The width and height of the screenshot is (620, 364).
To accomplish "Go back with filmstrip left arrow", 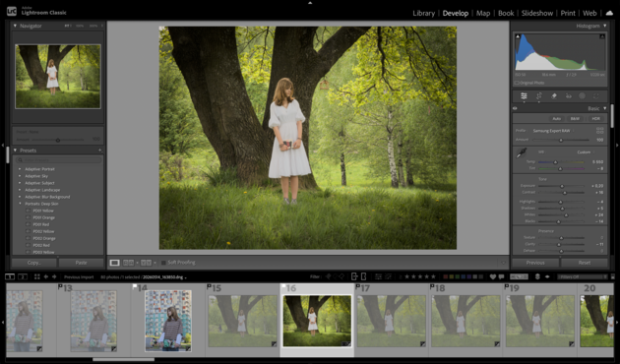I will coord(46,276).
